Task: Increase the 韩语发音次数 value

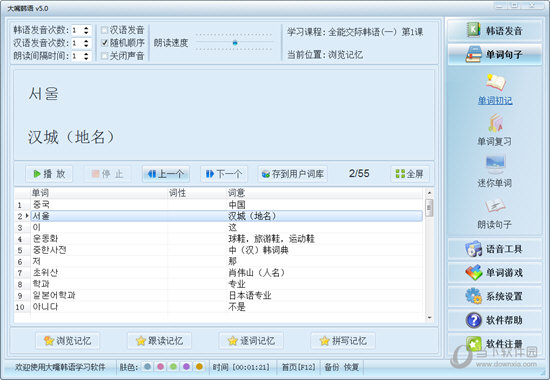Action: (x=86, y=28)
